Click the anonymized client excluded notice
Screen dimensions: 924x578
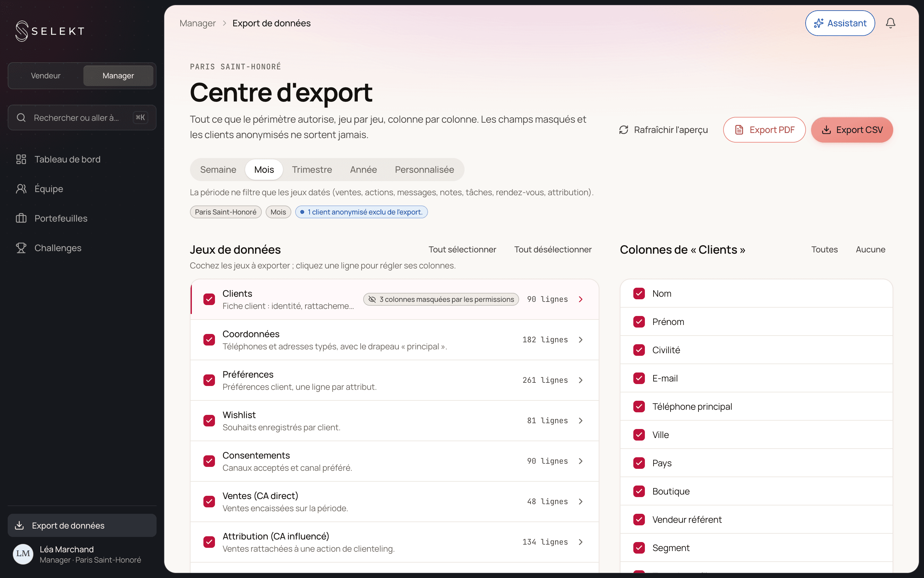click(361, 212)
